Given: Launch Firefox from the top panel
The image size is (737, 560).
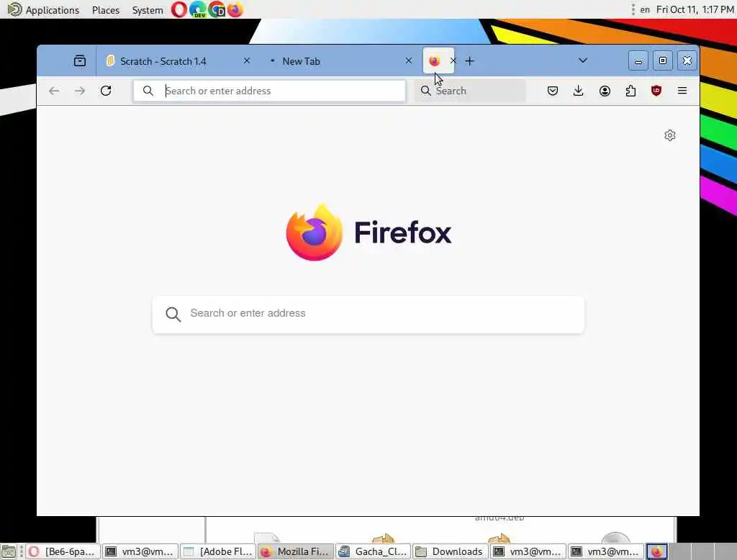Looking at the screenshot, I should [235, 9].
